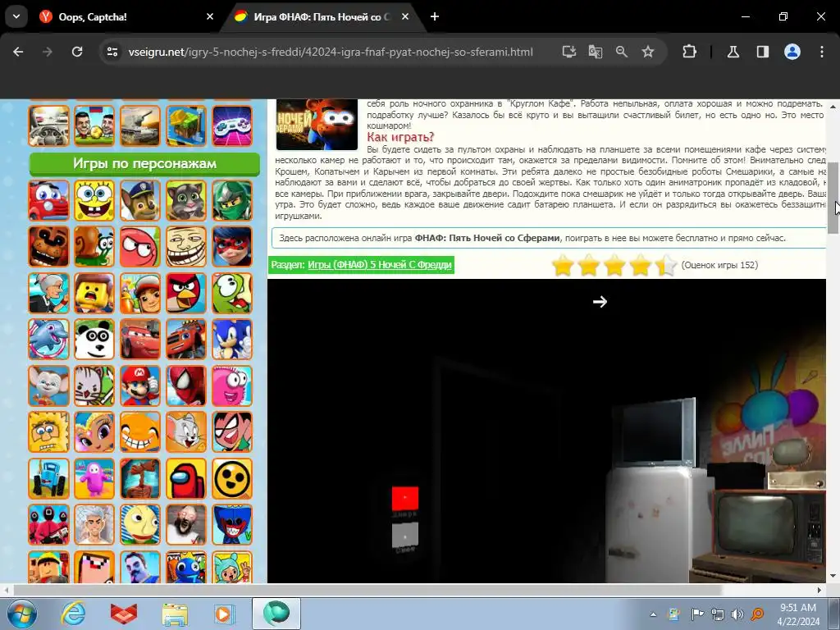Open the Lightning McQueen red car icon
This screenshot has height=630, width=840.
pyautogui.click(x=140, y=339)
